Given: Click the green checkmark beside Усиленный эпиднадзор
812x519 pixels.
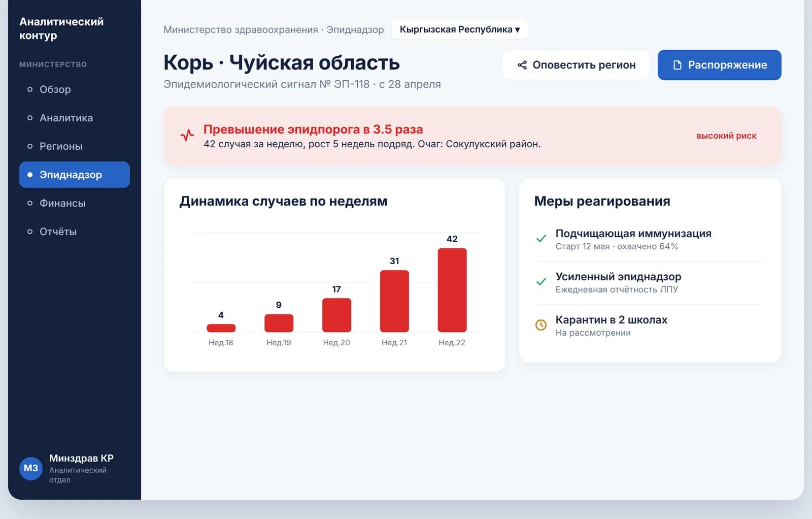Looking at the screenshot, I should pyautogui.click(x=541, y=282).
